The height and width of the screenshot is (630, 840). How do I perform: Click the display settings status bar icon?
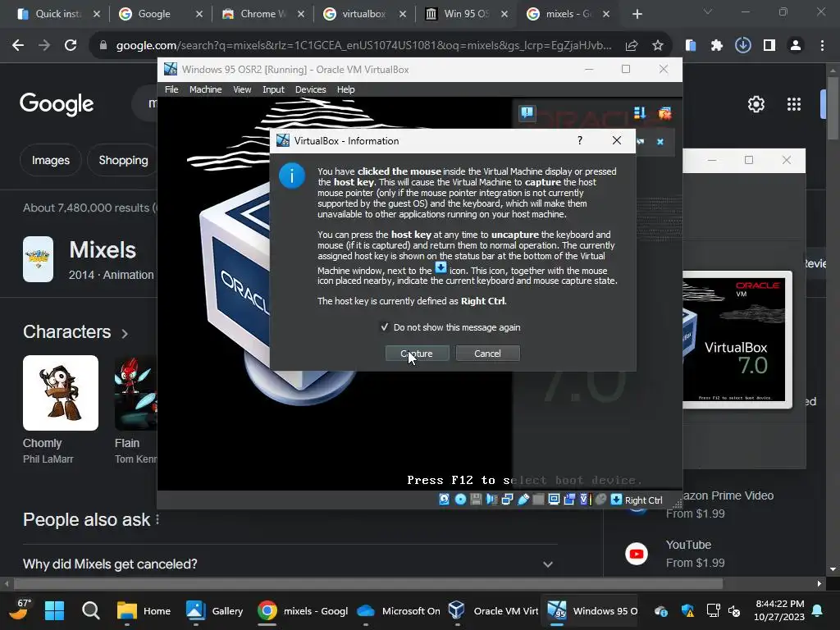click(x=554, y=500)
